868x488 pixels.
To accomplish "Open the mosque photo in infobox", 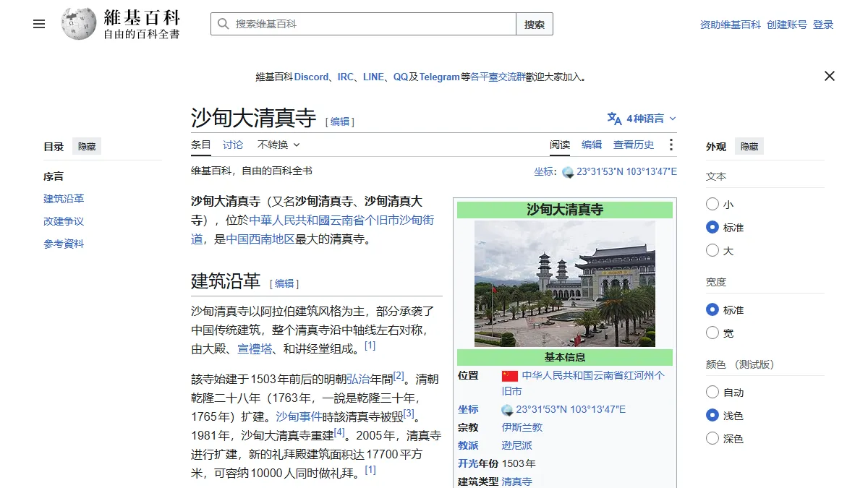I will pos(565,284).
